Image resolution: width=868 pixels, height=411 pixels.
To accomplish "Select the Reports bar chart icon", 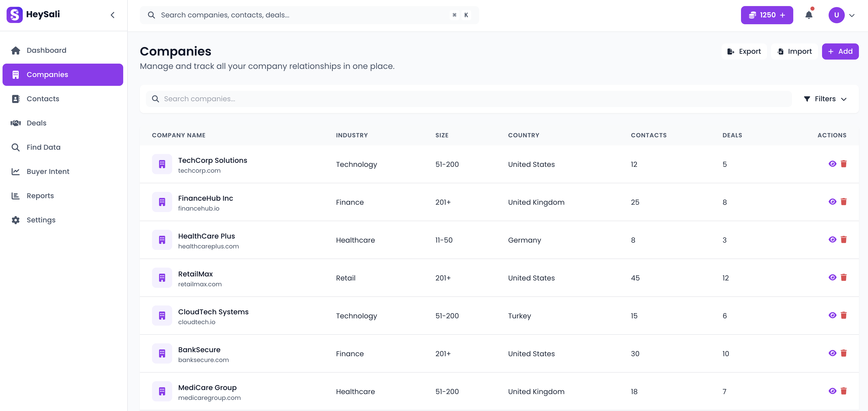I will point(15,195).
